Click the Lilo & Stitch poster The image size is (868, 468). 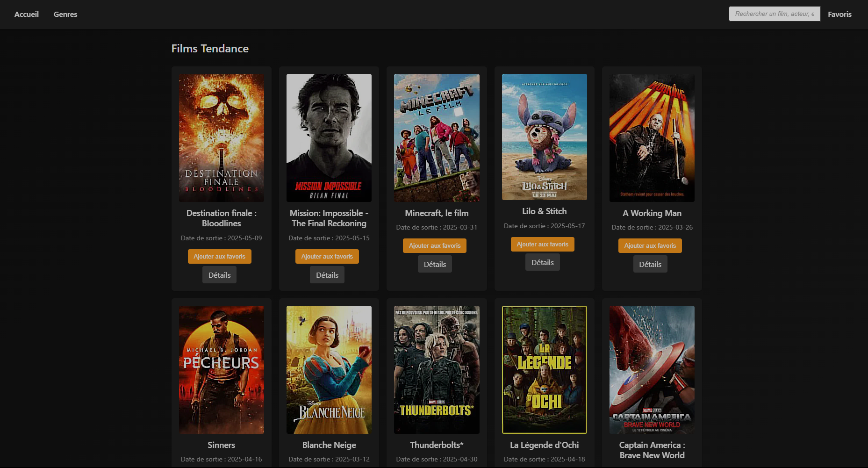(x=544, y=137)
